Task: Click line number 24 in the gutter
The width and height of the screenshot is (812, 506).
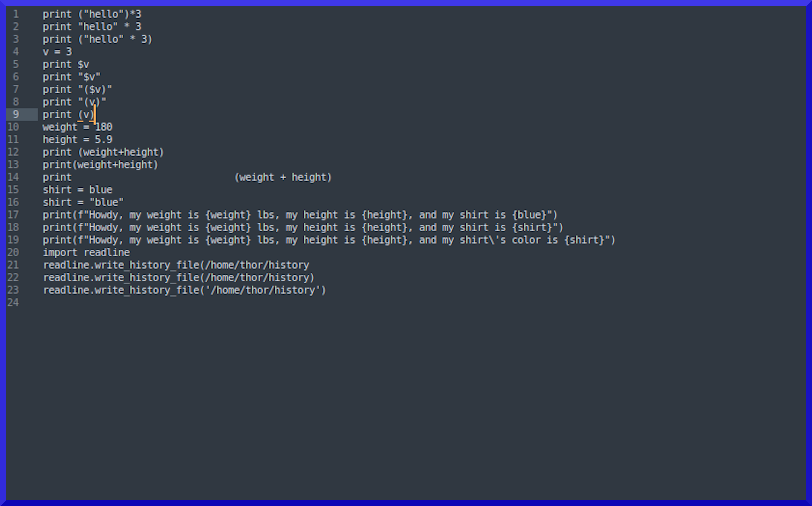Action: pyautogui.click(x=13, y=302)
